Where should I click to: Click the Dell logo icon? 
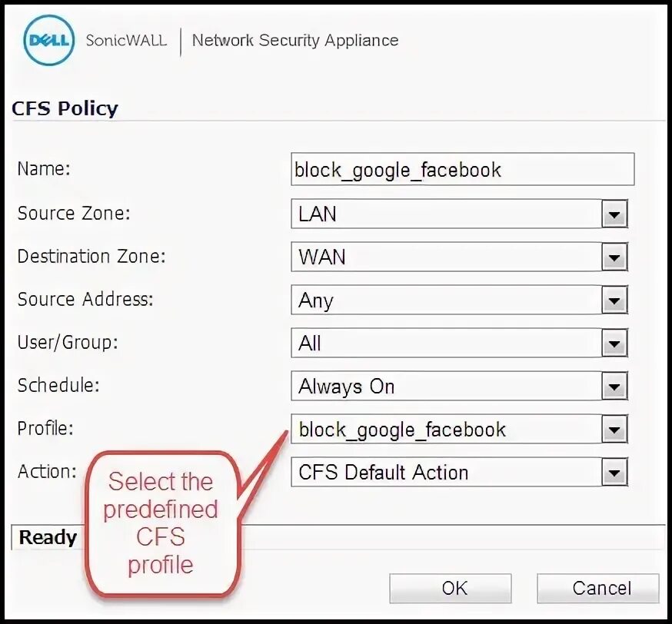[49, 39]
